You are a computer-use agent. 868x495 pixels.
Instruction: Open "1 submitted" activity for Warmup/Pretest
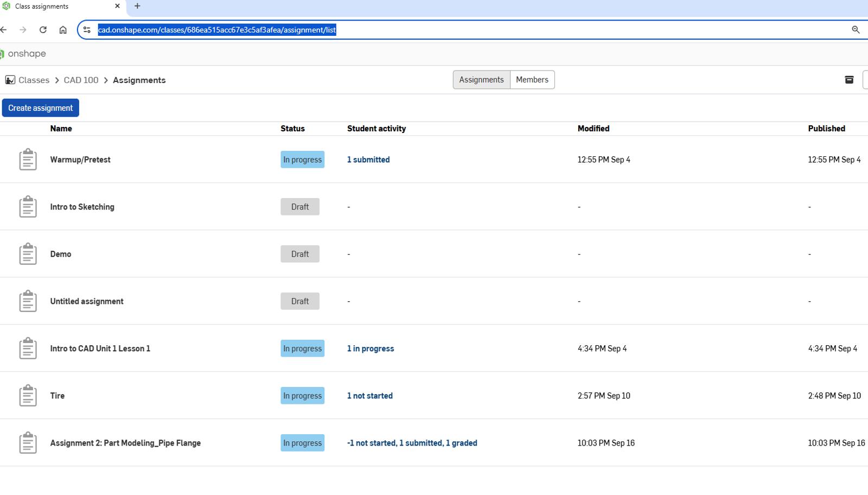[x=368, y=159]
